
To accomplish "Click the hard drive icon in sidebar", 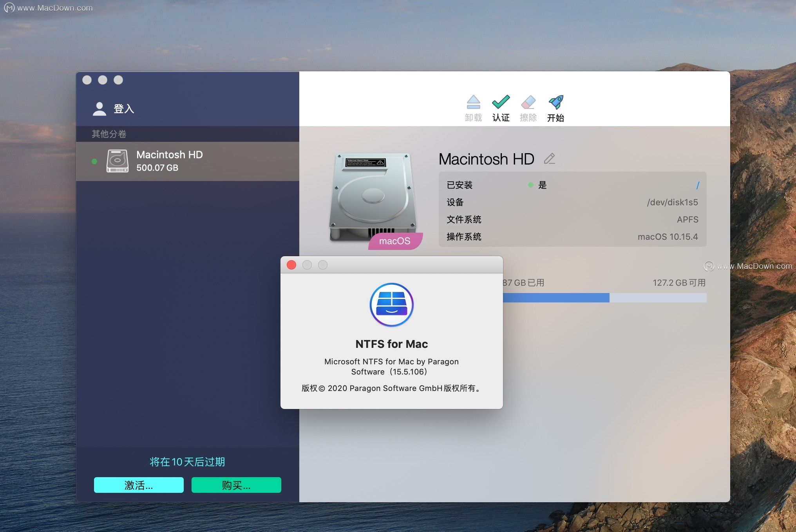I will 118,161.
